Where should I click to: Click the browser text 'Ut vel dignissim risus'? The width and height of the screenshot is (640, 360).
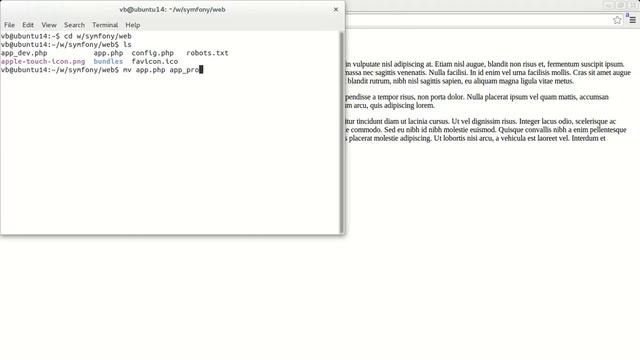coord(484,121)
